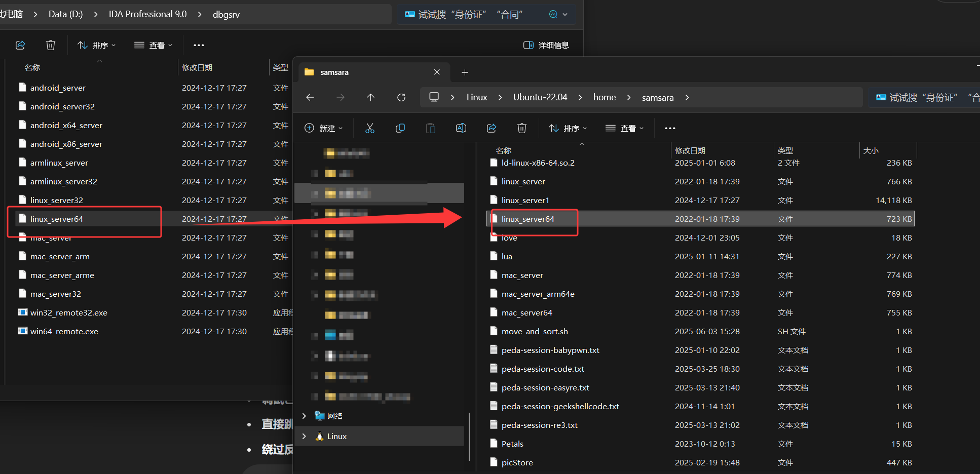The height and width of the screenshot is (474, 980).
Task: Sort samsara list by type column header
Action: pos(785,150)
